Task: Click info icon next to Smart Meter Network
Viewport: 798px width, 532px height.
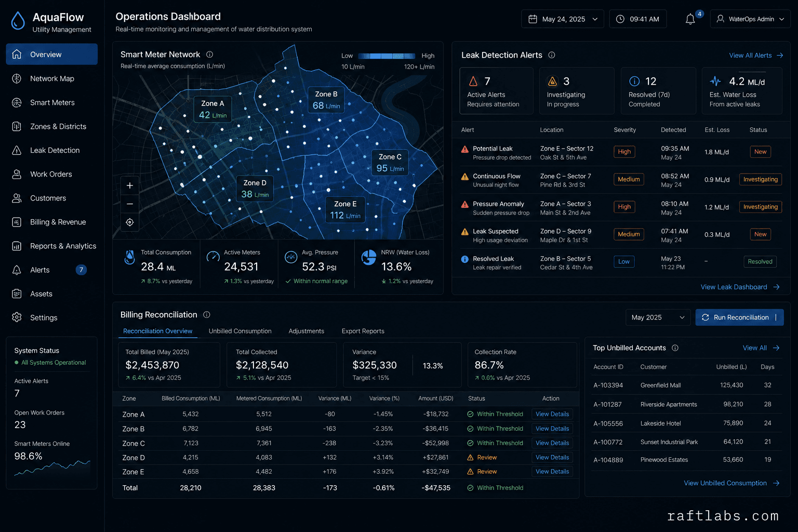Action: point(209,55)
